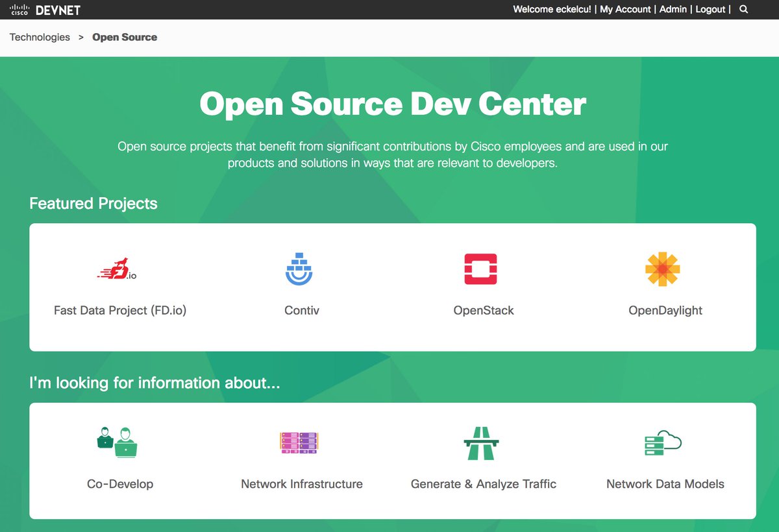Viewport: 779px width, 532px height.
Task: Click the Contiv logo icon
Action: tap(299, 269)
